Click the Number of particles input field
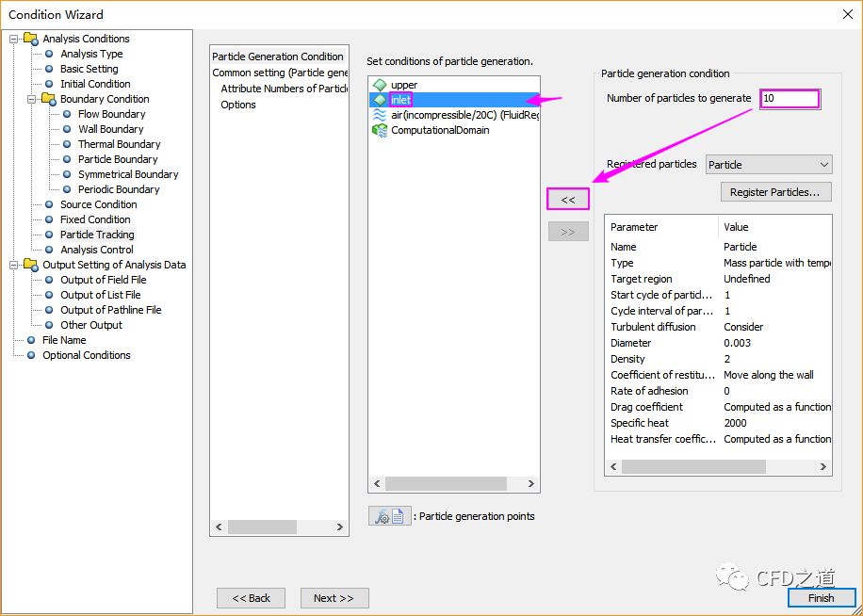 click(x=790, y=98)
